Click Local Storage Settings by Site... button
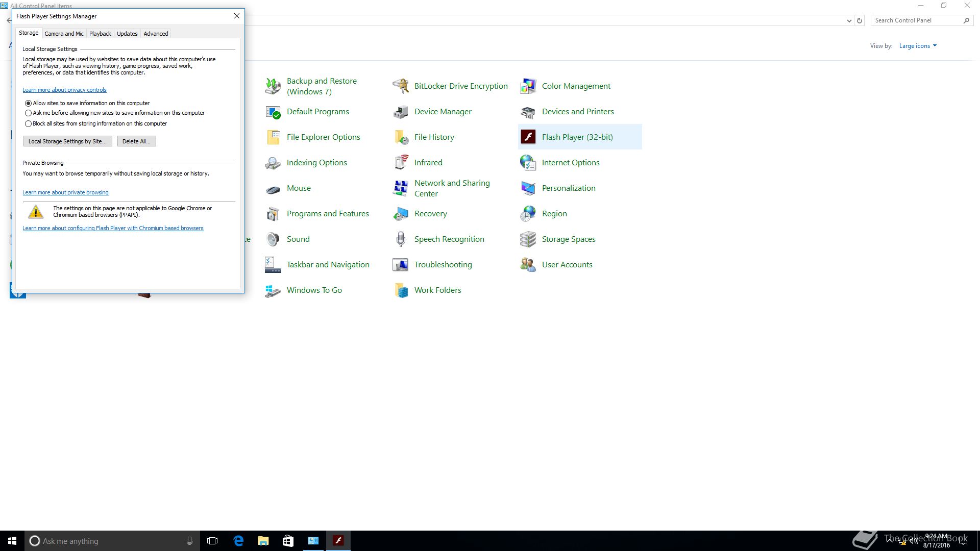The image size is (980, 551). pos(67,141)
